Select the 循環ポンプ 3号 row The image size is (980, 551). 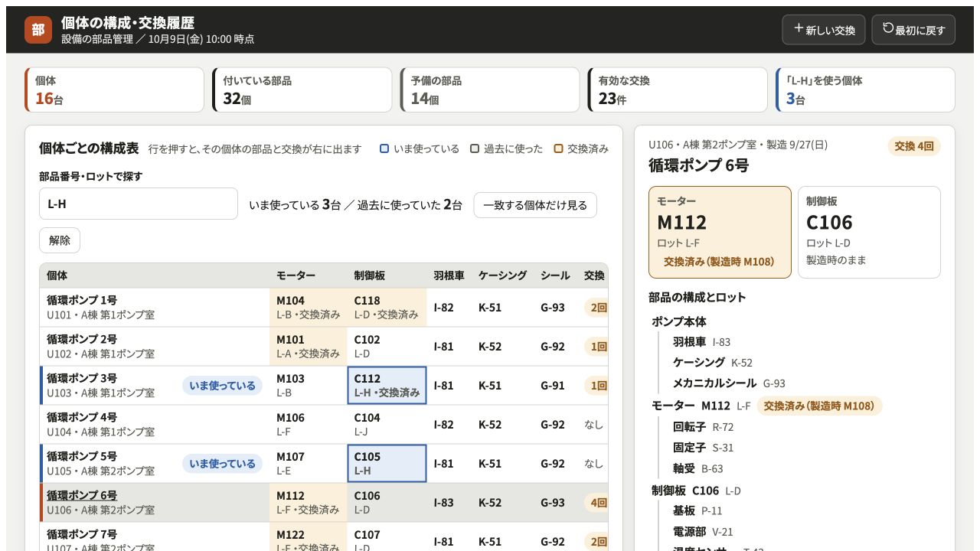click(324, 386)
